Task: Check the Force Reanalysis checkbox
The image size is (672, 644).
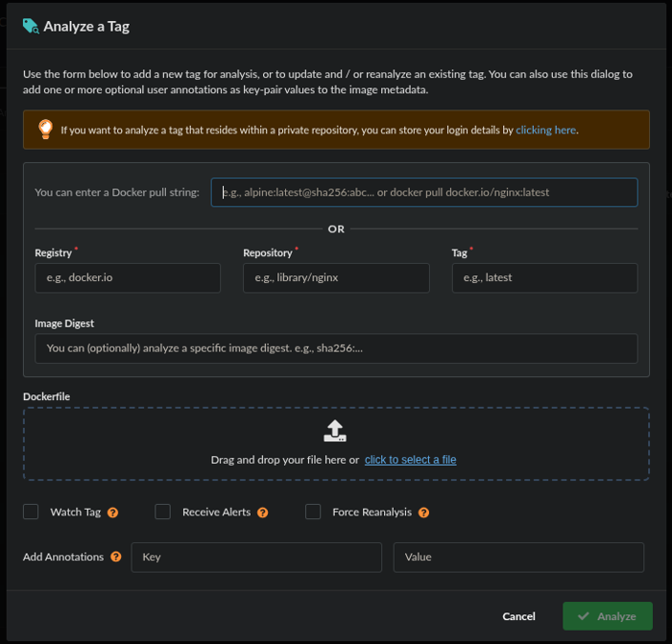Action: tap(313, 512)
